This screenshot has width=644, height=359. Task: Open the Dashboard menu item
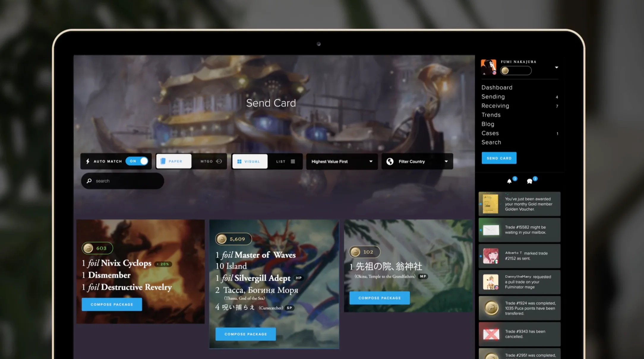tap(497, 88)
